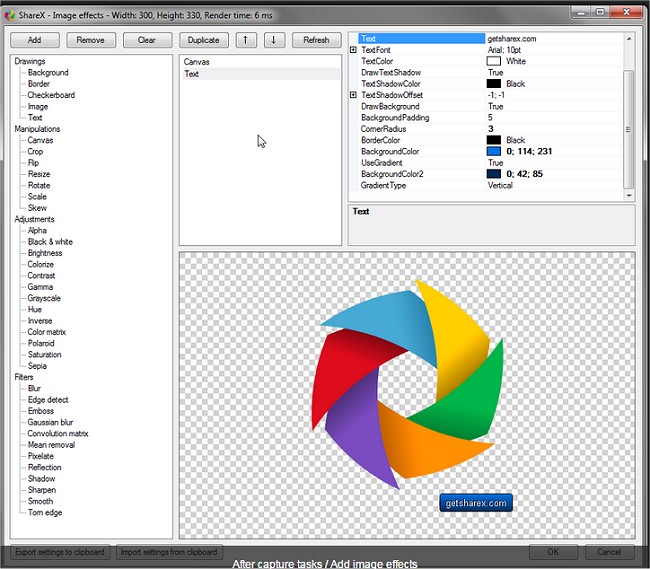
Task: Expand the TextShadowOffset property
Action: [353, 95]
